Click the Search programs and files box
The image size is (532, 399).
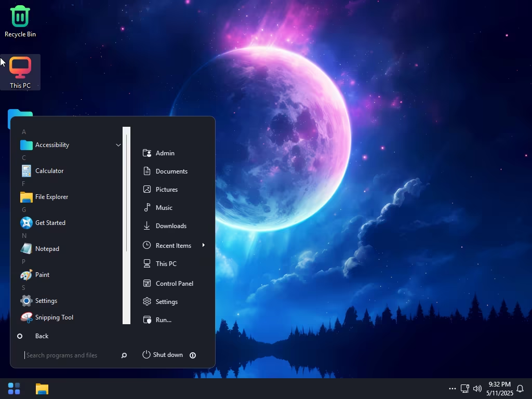pyautogui.click(x=72, y=355)
